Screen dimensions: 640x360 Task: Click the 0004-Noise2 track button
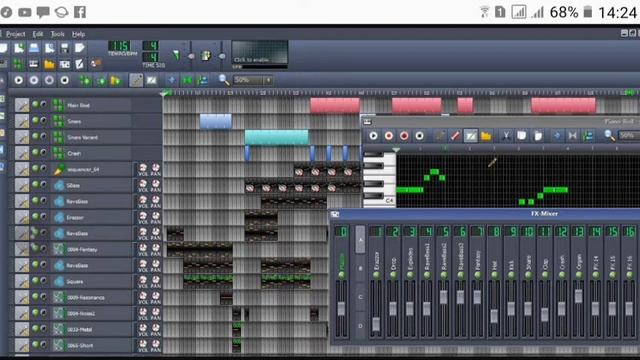[x=91, y=313]
